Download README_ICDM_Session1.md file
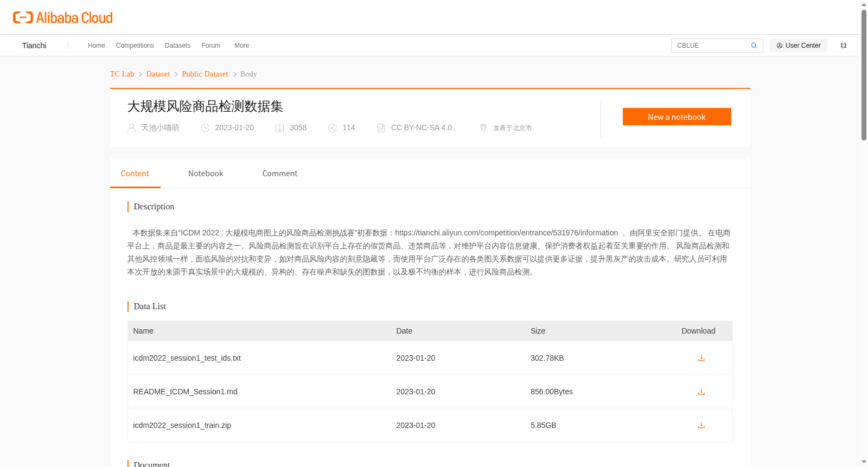The width and height of the screenshot is (868, 467). pos(701,392)
